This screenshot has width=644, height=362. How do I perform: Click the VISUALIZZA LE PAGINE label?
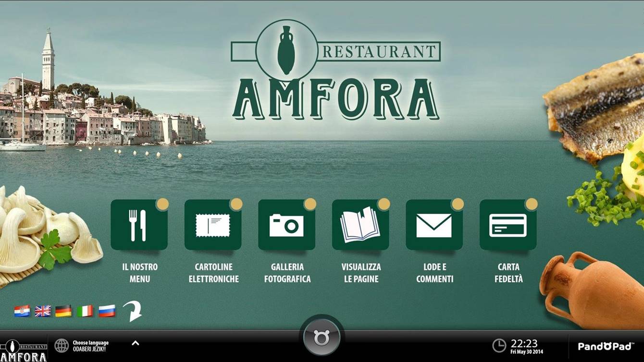click(x=361, y=273)
